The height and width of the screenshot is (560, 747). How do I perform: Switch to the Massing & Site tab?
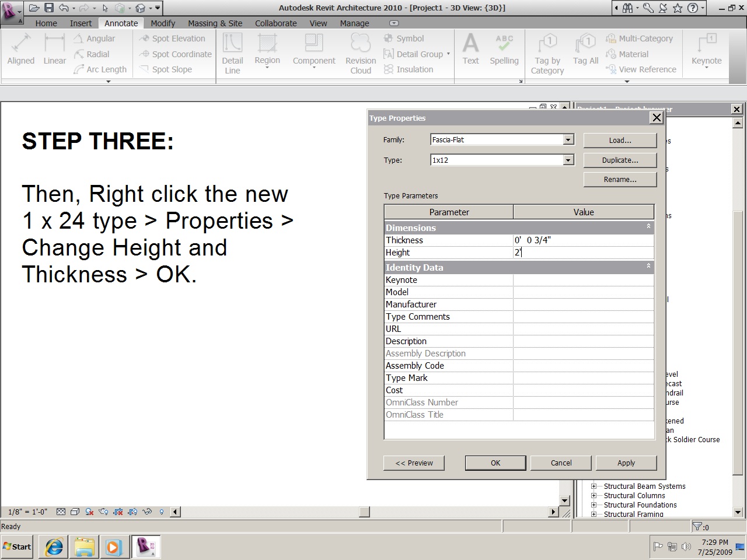click(215, 23)
